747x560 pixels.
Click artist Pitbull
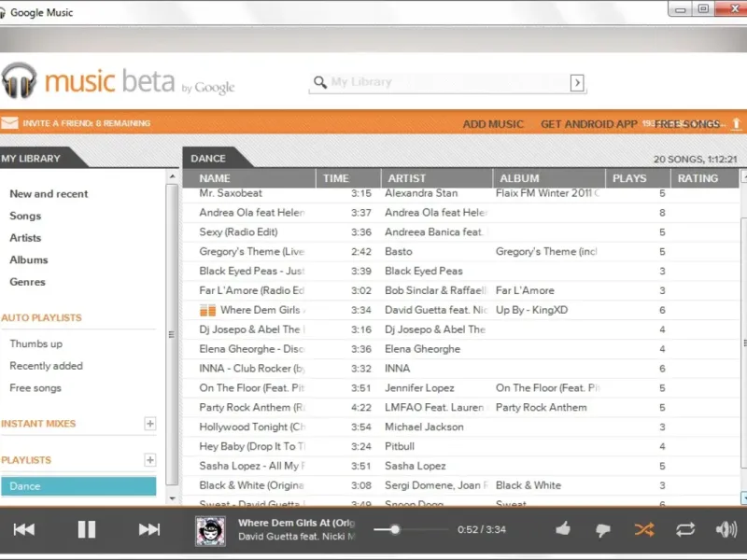[x=400, y=447]
